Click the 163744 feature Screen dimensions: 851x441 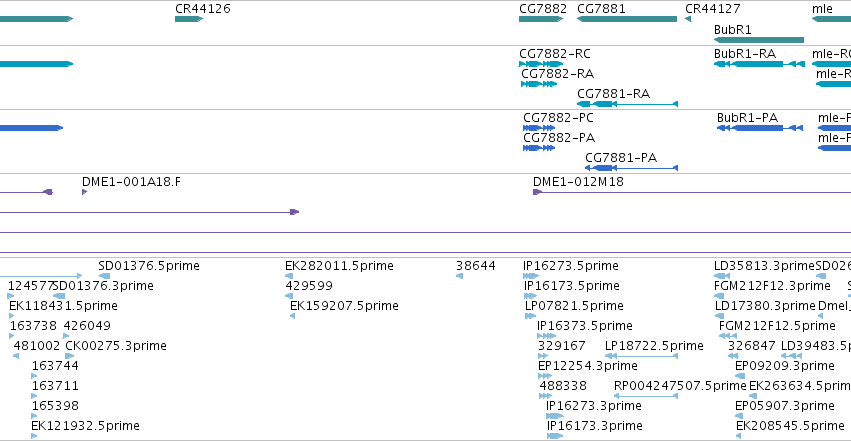(x=34, y=376)
